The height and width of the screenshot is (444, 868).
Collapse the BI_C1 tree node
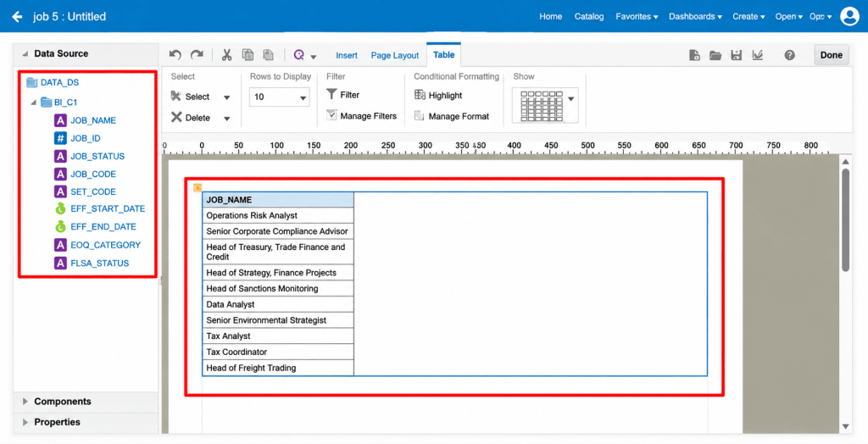click(x=33, y=103)
